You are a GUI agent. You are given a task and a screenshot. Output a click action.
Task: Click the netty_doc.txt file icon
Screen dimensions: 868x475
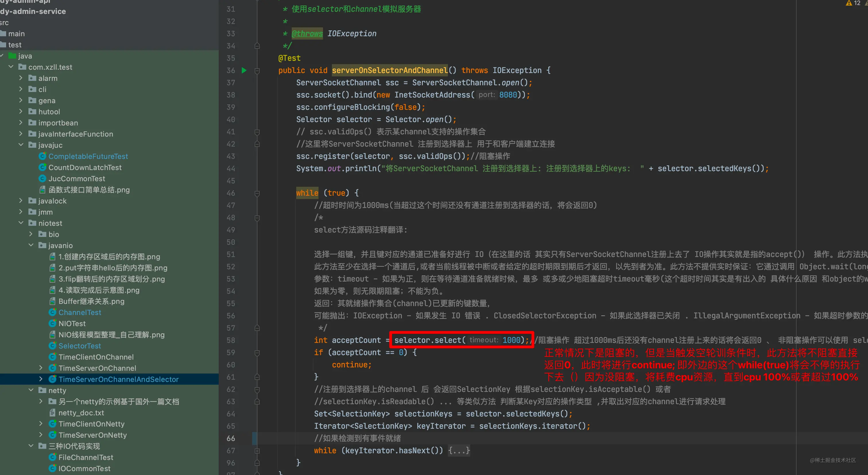point(53,412)
